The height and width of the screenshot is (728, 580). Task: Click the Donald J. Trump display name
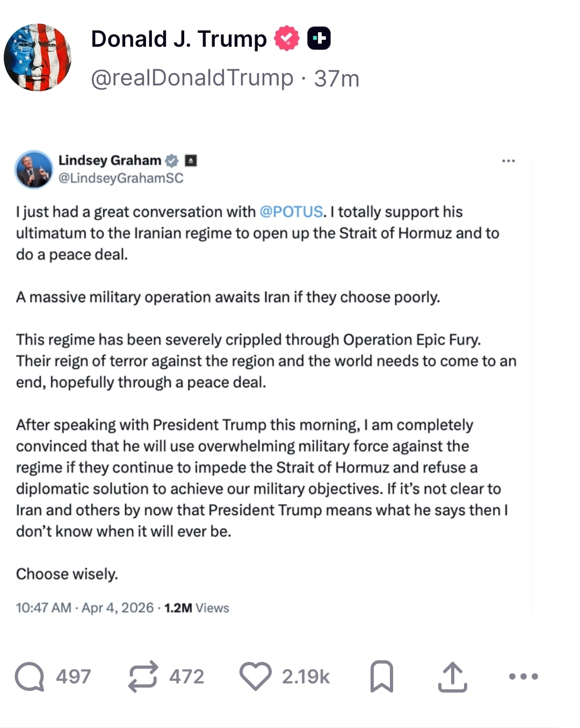pos(179,39)
